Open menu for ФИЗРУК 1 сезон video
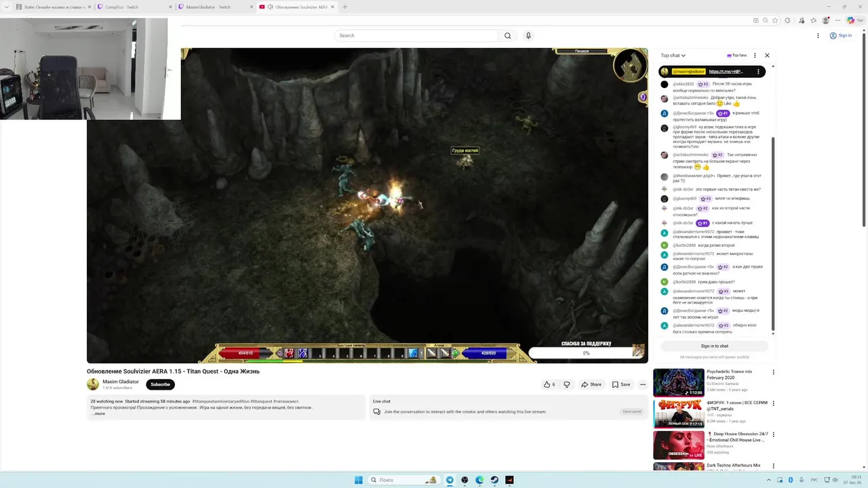The image size is (868, 488). (x=773, y=403)
